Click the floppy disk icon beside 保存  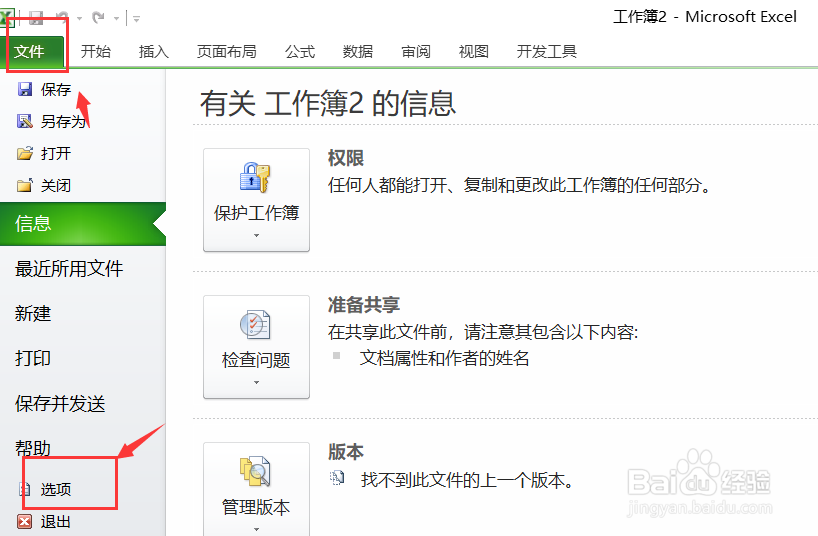pyautogui.click(x=25, y=89)
